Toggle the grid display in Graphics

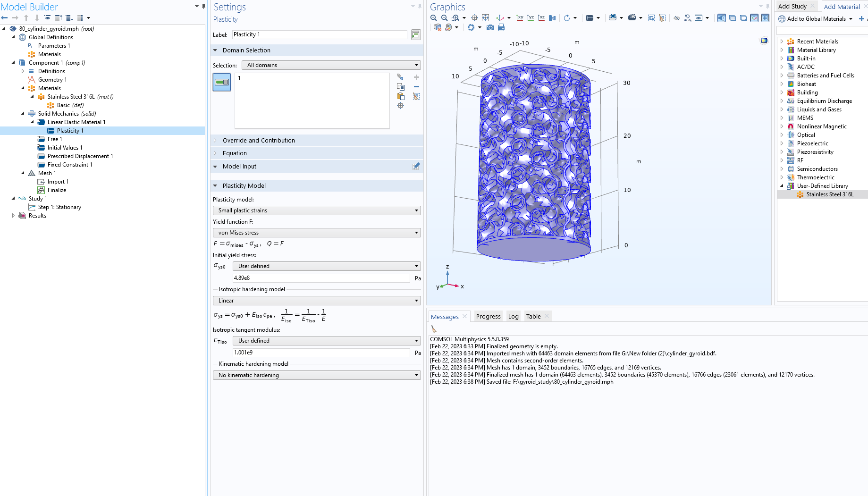pos(765,18)
